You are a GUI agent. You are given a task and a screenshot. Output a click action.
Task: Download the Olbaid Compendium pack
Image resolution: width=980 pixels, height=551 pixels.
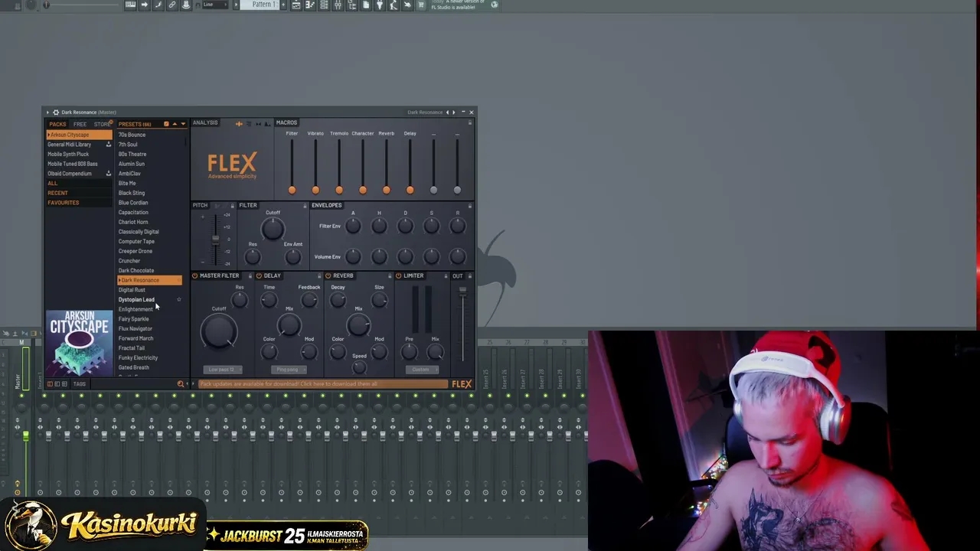108,174
